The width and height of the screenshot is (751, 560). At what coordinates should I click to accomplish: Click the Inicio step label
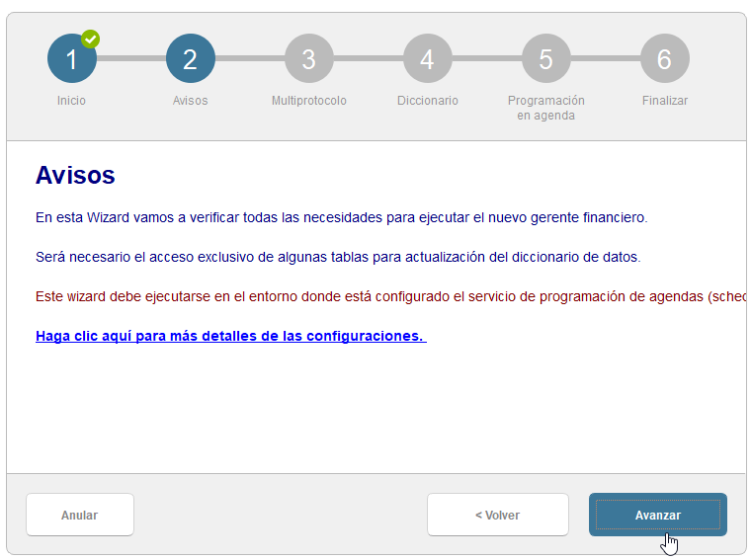(x=71, y=101)
